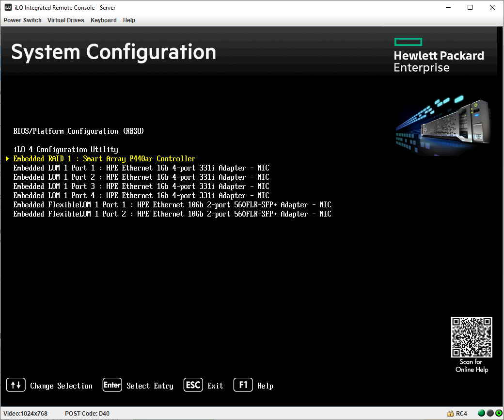Select Embedded FlexibleLOM 1 Port 1 entry
504x420 pixels.
pos(173,205)
